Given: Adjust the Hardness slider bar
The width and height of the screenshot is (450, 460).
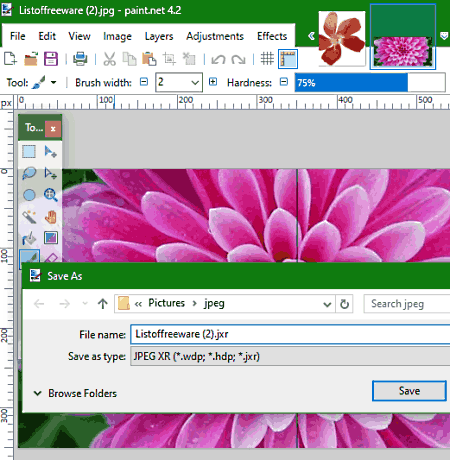Looking at the screenshot, I should pos(370,82).
